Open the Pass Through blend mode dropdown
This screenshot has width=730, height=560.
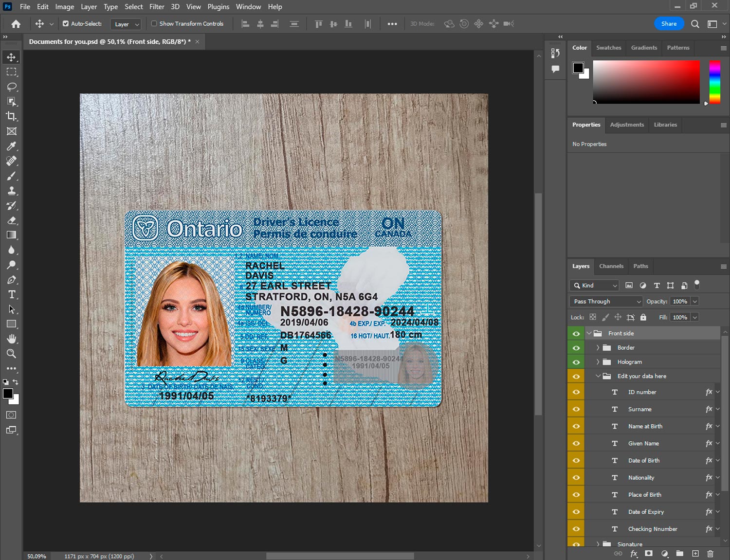tap(606, 302)
